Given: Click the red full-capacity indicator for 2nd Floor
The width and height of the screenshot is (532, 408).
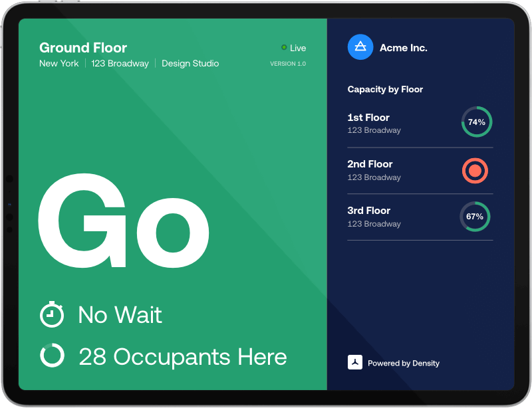Looking at the screenshot, I should point(475,171).
